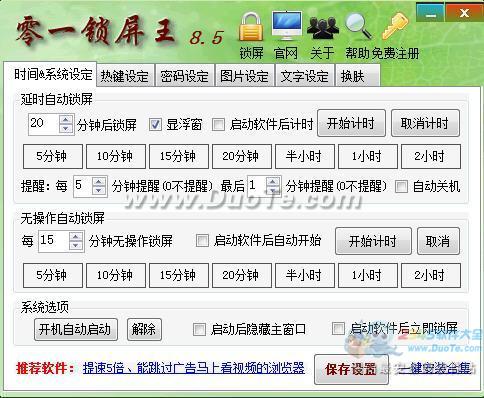Toggle the 显浮窗 checkbox

[x=155, y=125]
